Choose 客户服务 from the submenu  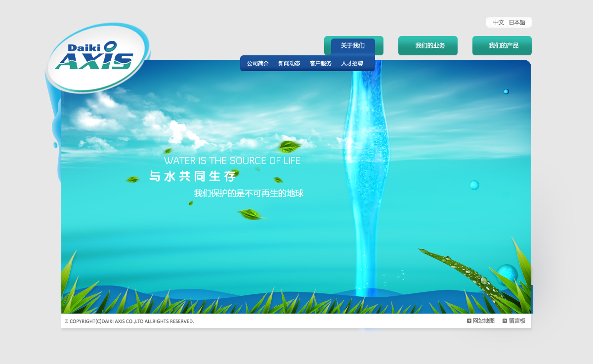[321, 64]
